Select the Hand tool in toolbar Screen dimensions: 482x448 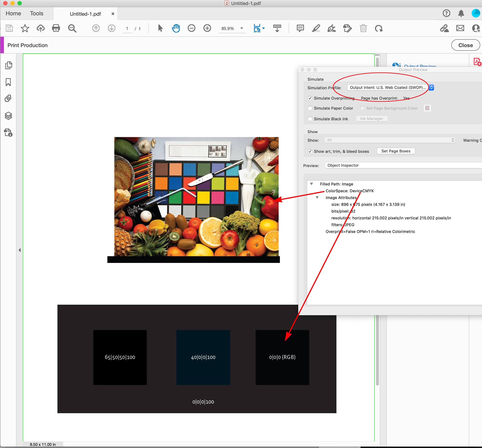176,28
